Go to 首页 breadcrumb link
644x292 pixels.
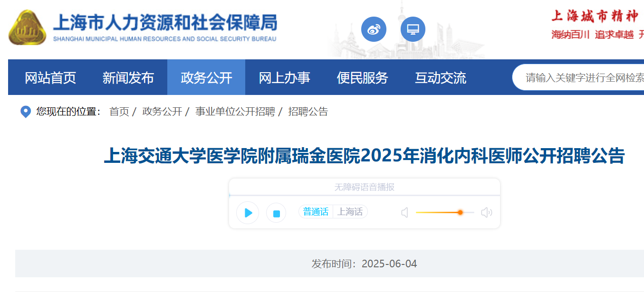point(119,112)
